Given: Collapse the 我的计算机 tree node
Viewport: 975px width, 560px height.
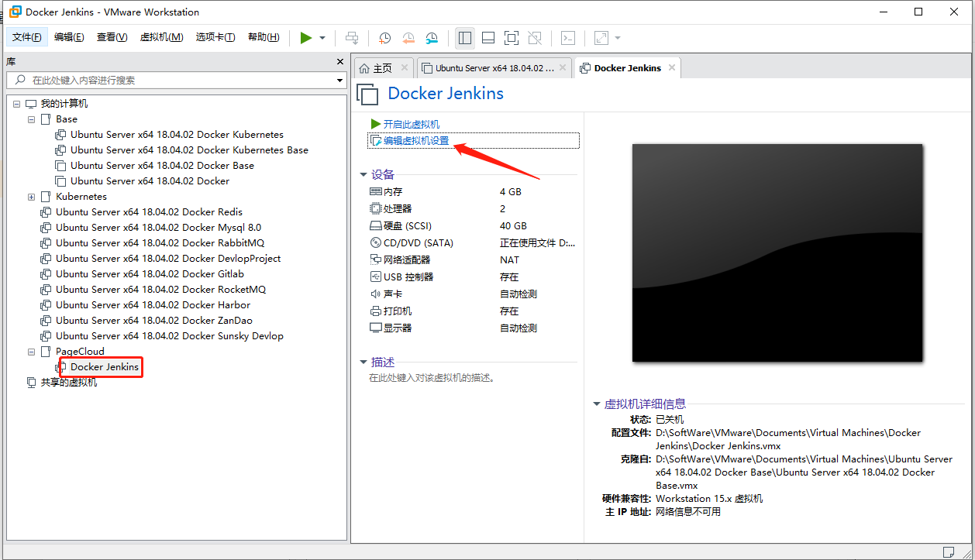Looking at the screenshot, I should (x=16, y=104).
